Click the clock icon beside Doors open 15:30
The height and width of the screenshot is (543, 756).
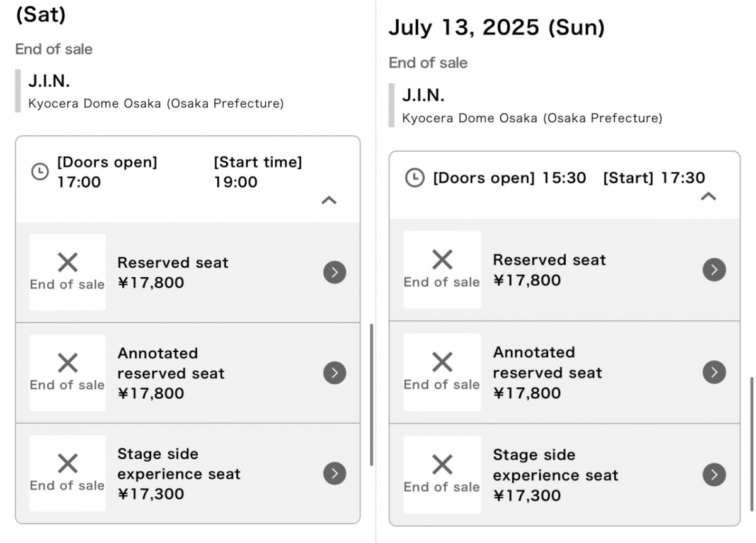[414, 178]
